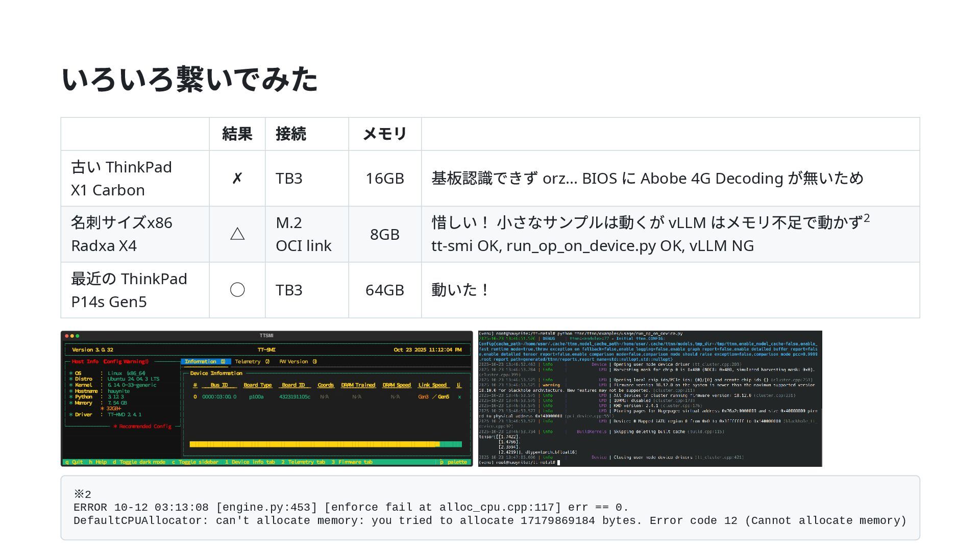980x551 pixels.
Task: Click the △ result symbol for Radxa X4
Action: [237, 234]
